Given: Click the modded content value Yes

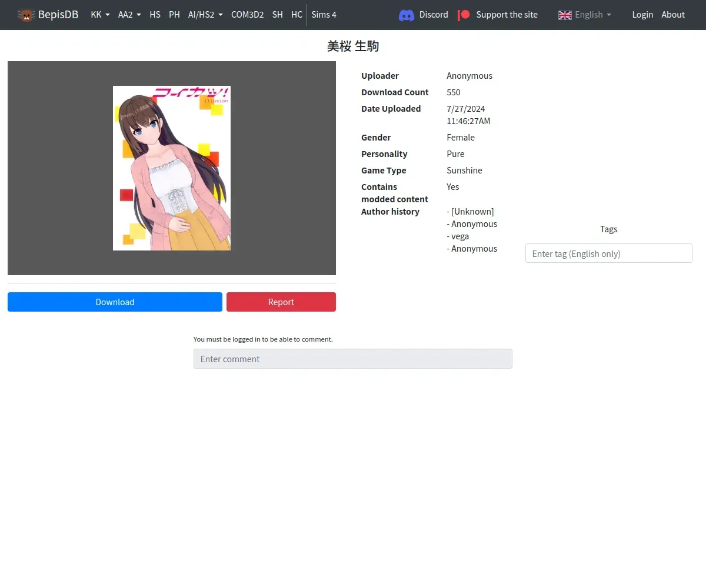Looking at the screenshot, I should tap(452, 187).
